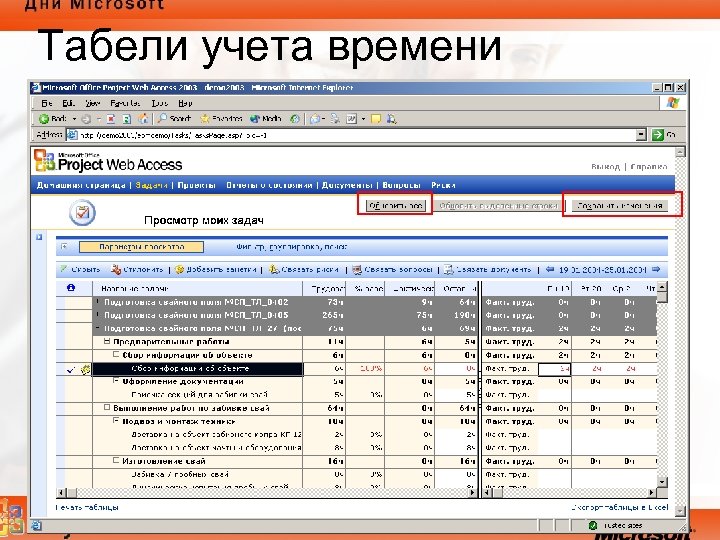Click the Mail icon in IE toolbar
Viewport: 720px width, 540px height.
tap(315, 119)
